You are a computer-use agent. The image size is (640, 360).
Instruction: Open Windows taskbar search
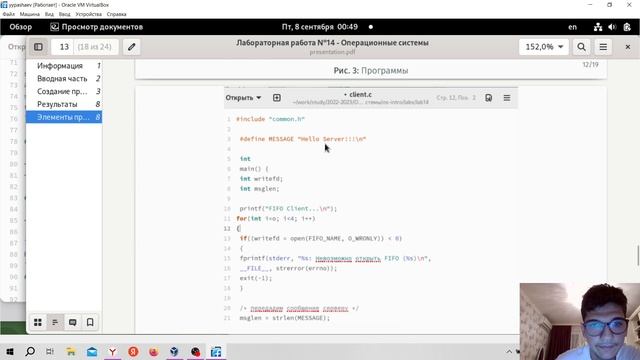[x=30, y=351]
